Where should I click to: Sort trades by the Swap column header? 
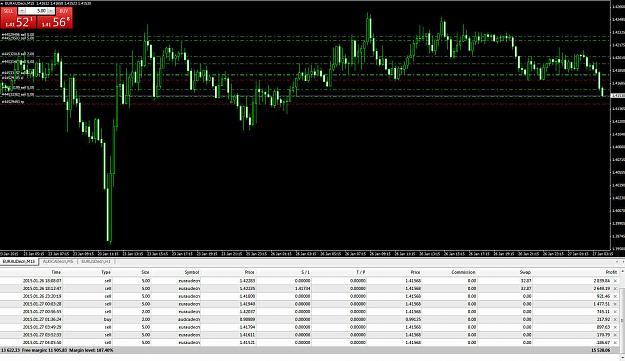click(525, 272)
